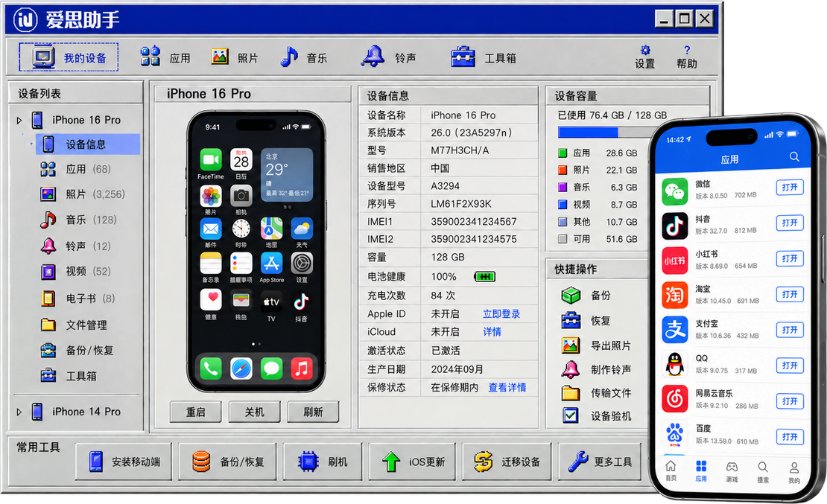This screenshot has width=827, height=504.
Task: Click the 爱思助手 logo icon in title bar
Action: click(25, 20)
